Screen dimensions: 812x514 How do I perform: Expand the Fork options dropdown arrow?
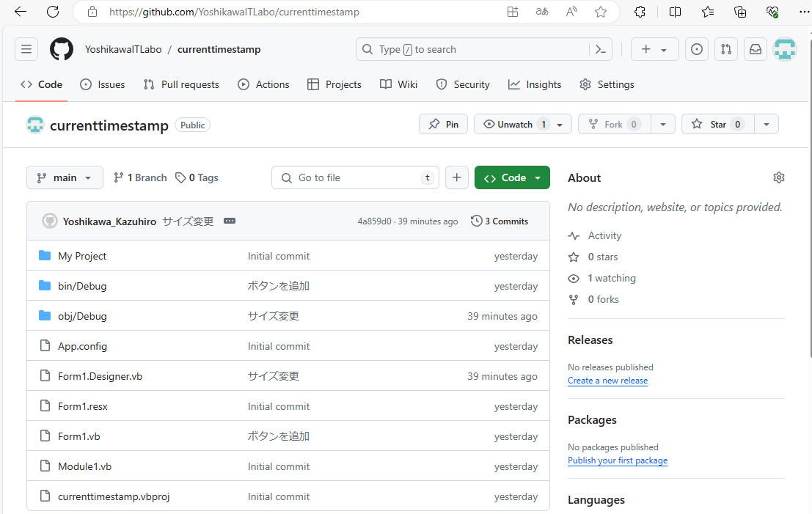click(663, 124)
